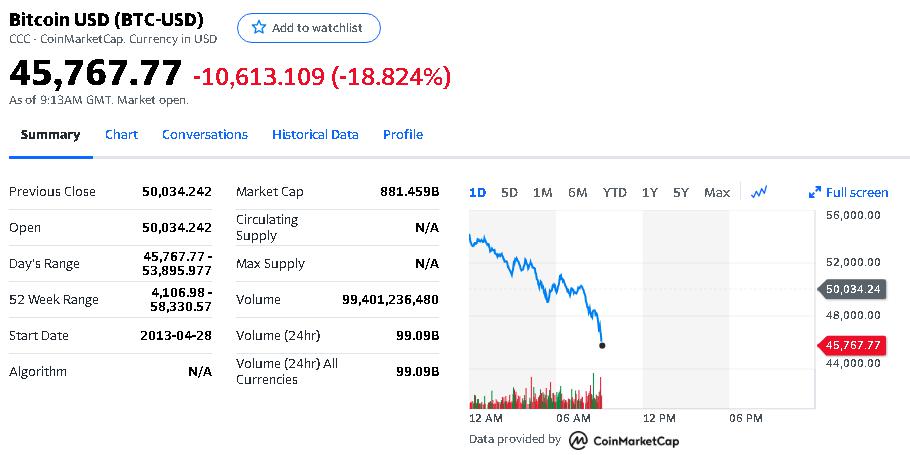Set chart range to 1D
This screenshot has height=455, width=910.
(x=477, y=193)
